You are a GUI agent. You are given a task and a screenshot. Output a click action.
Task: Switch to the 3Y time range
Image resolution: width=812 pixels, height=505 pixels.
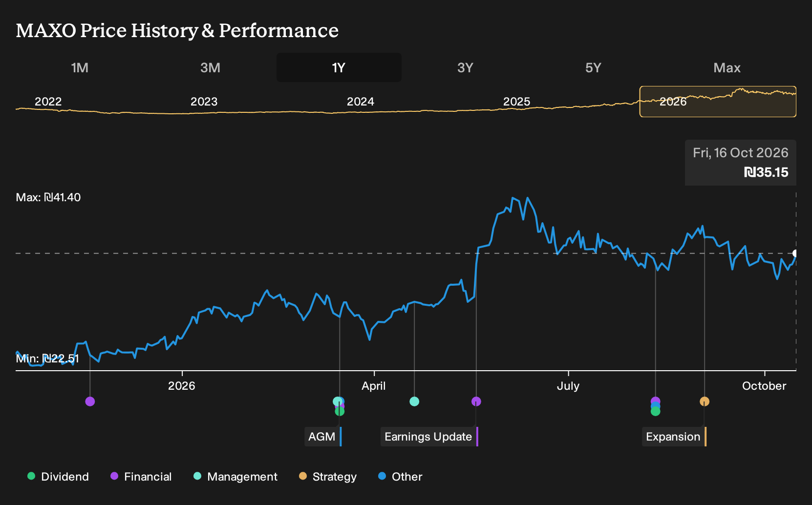click(x=465, y=67)
